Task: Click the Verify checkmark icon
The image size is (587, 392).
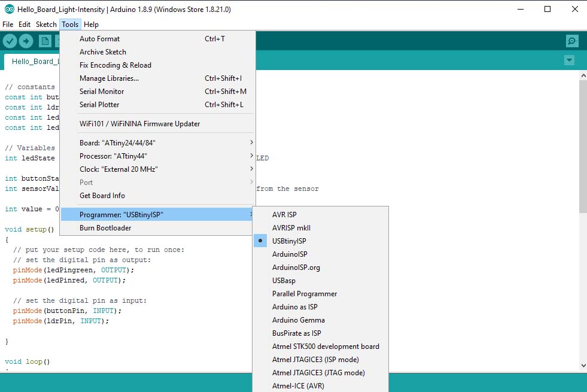Action: pyautogui.click(x=10, y=41)
